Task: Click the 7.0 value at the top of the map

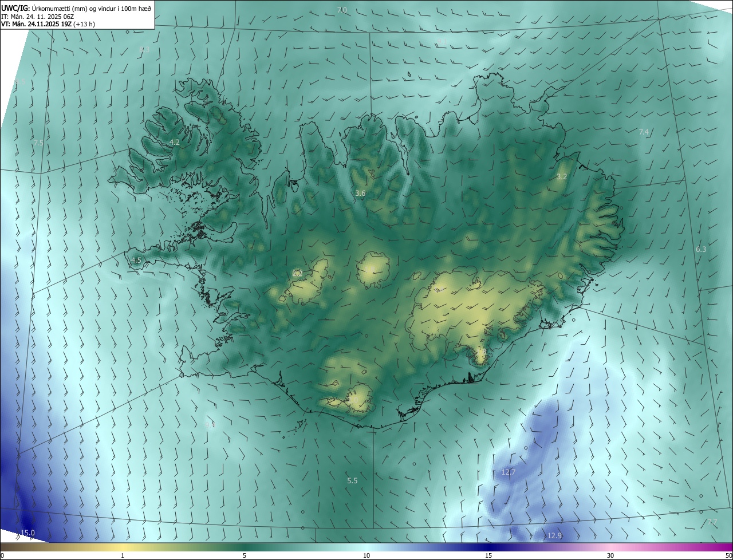Action: [x=342, y=10]
